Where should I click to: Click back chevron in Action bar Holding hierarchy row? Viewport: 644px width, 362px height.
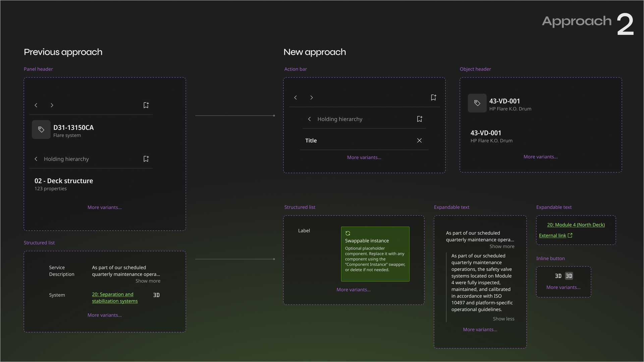tap(309, 119)
